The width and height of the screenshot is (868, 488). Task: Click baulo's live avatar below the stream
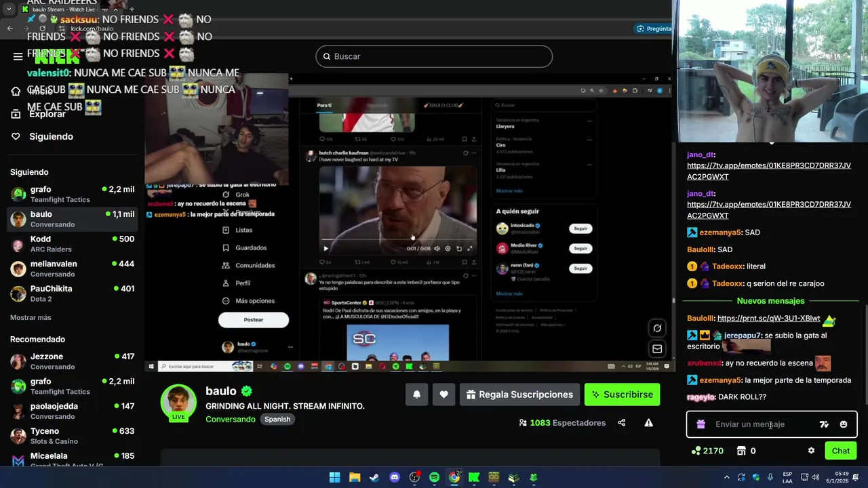pos(178,402)
